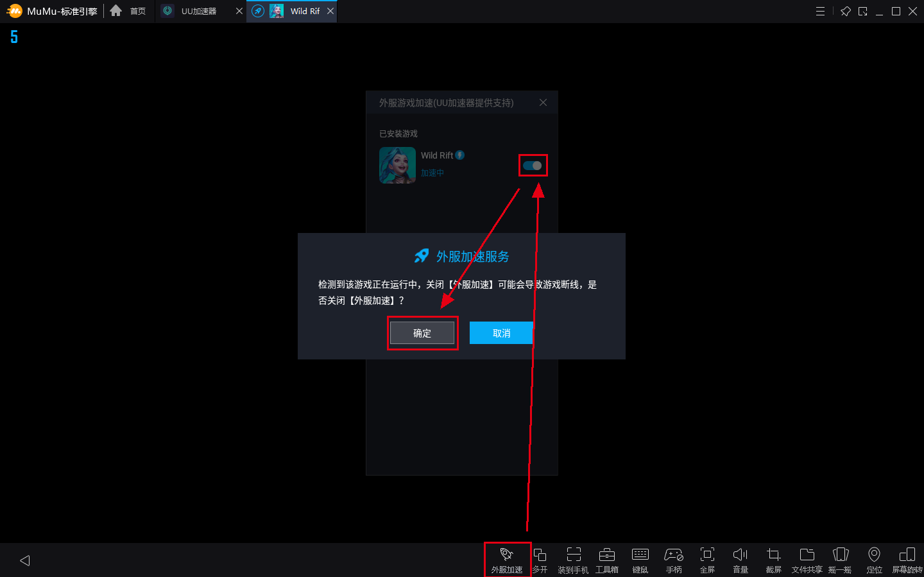Screen dimensions: 924x577
Task: Open the hamburger menu at top right
Action: [x=820, y=11]
